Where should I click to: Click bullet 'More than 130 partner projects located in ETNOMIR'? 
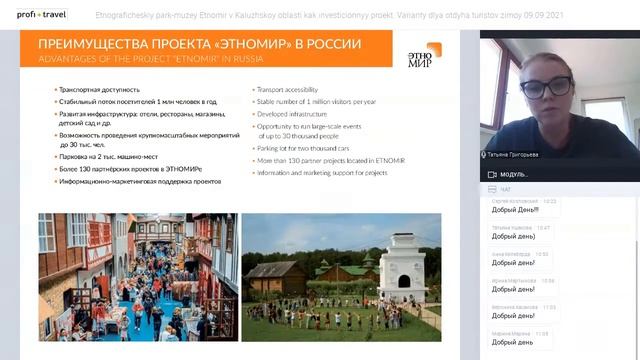(331, 161)
